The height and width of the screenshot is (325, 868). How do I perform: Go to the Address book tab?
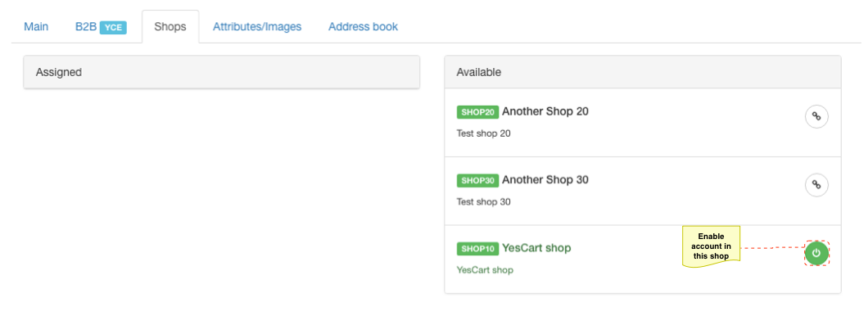[x=363, y=26]
